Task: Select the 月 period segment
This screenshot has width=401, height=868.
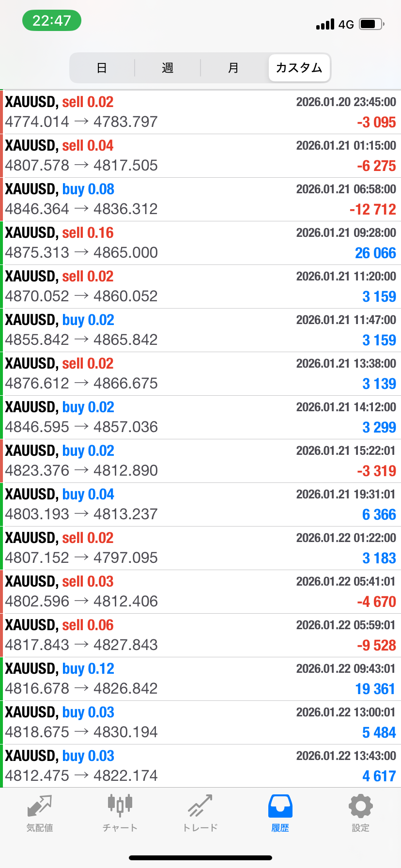Action: (x=233, y=68)
